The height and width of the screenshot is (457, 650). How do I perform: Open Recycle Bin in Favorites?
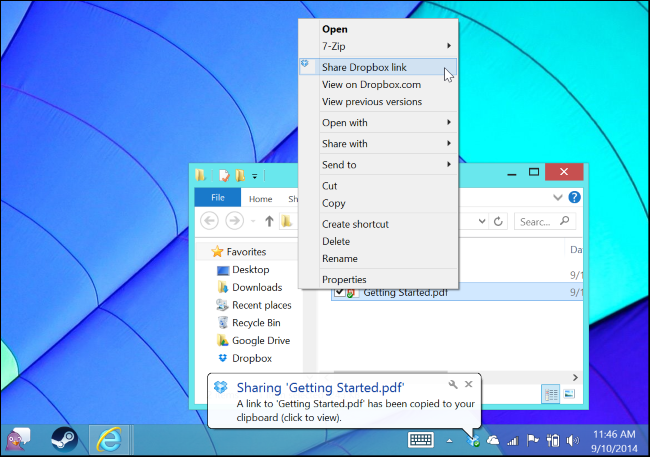[x=248, y=323]
